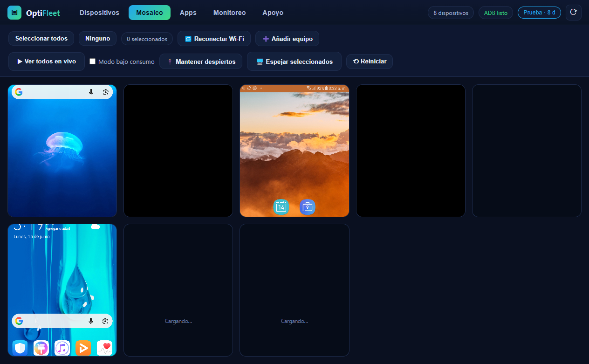This screenshot has height=364, width=589.
Task: Select the second Cargando... device tile
Action: [294, 290]
